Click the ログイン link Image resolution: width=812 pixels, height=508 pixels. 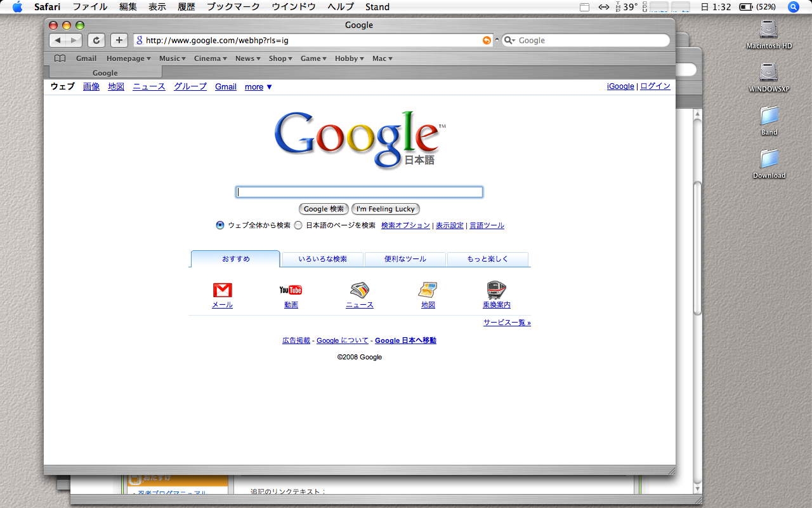[x=655, y=86]
